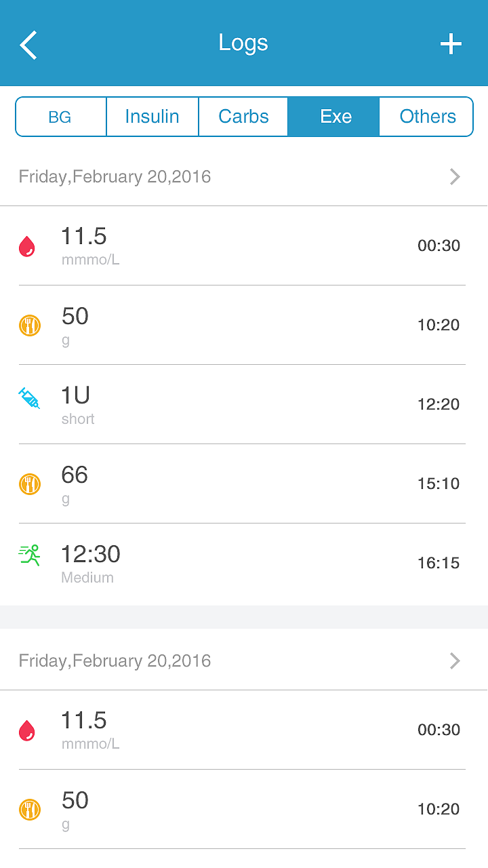Tap the meal icon in second day section
The height and width of the screenshot is (868, 488).
pos(30,810)
